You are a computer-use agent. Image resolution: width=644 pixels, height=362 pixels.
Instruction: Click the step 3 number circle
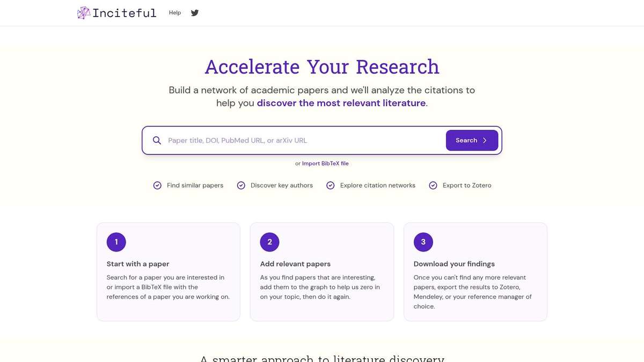pos(423,242)
